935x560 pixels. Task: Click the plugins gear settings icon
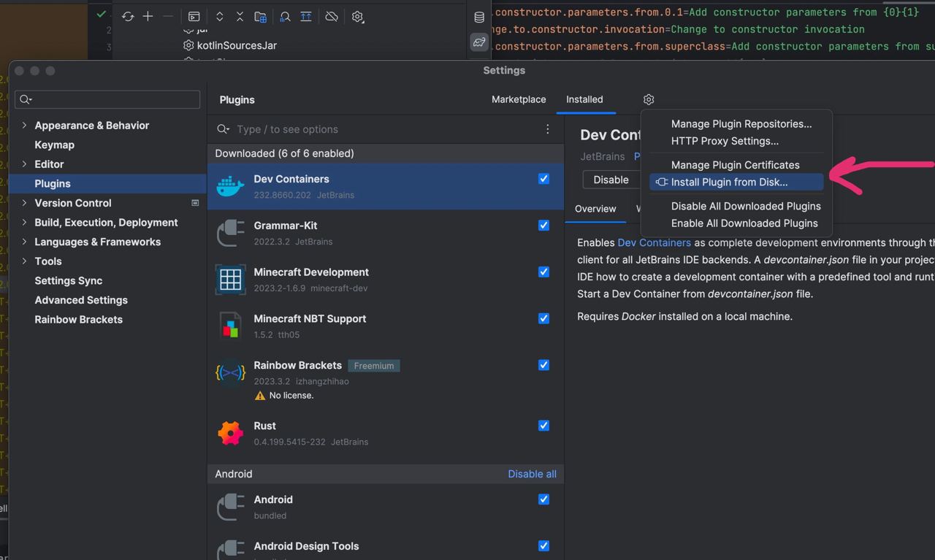click(649, 99)
